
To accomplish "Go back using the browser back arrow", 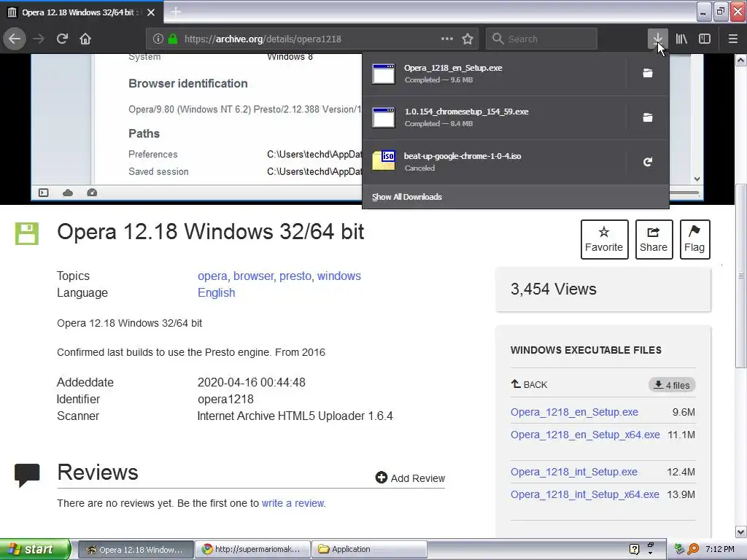I will tap(15, 39).
